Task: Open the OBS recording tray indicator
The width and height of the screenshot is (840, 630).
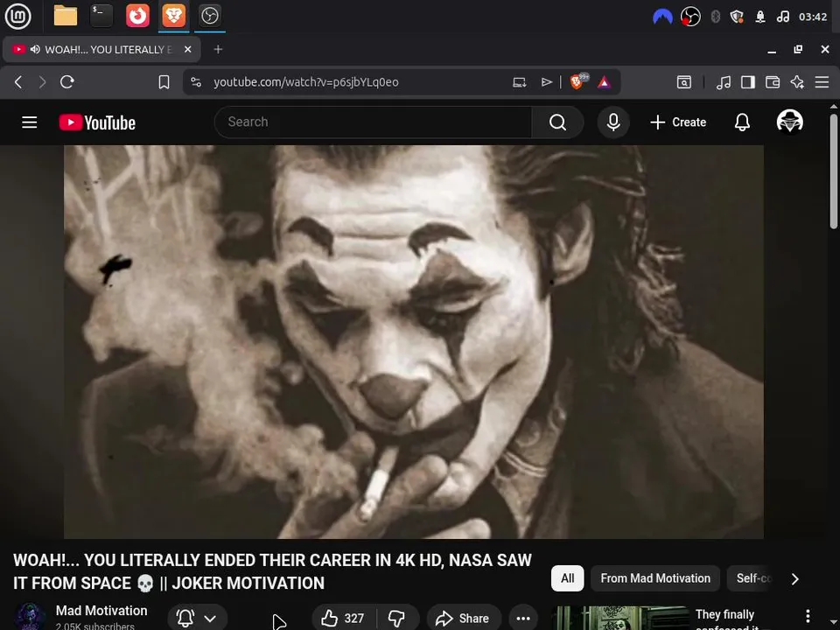Action: 690,17
